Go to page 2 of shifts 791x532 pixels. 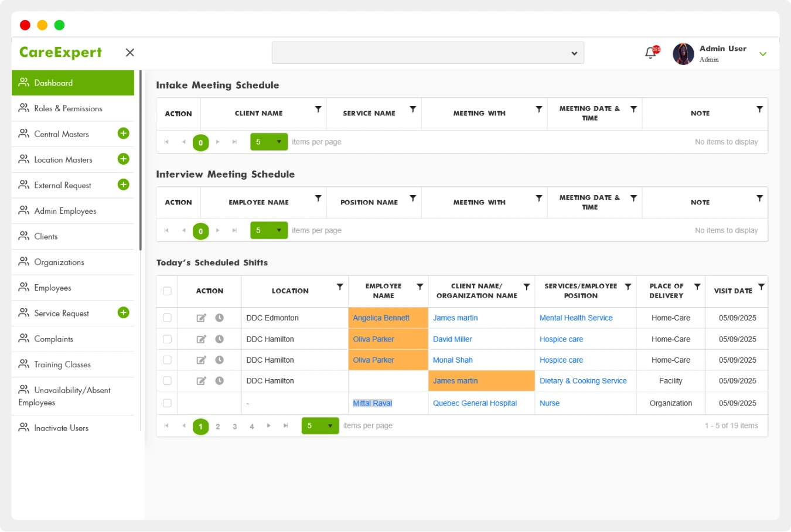pos(218,427)
